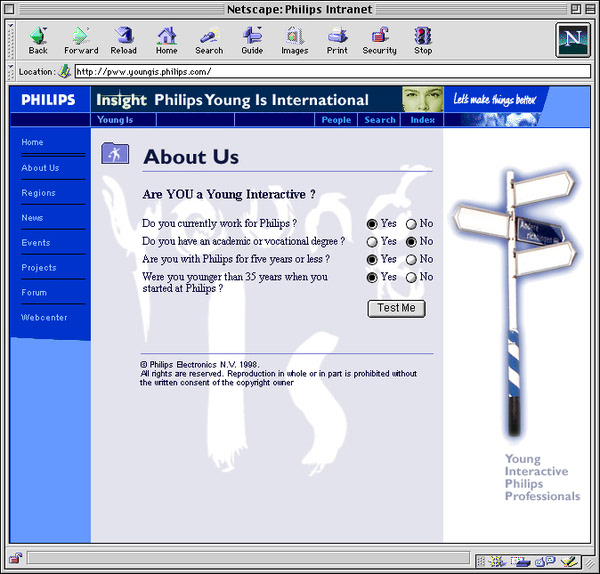Screen dimensions: 600x574
Task: Click the Search toolbar icon
Action: click(209, 36)
